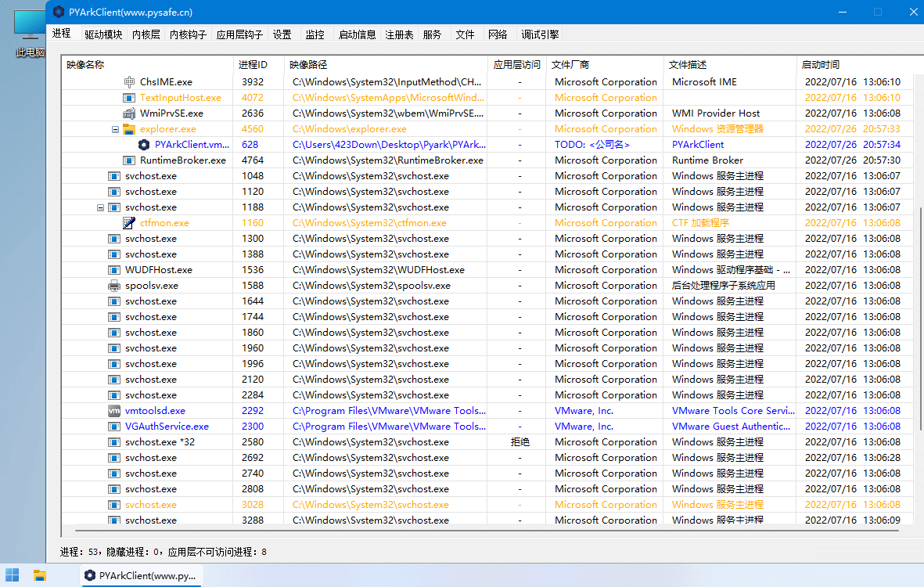Switch to the 进程 tab

pyautogui.click(x=61, y=33)
